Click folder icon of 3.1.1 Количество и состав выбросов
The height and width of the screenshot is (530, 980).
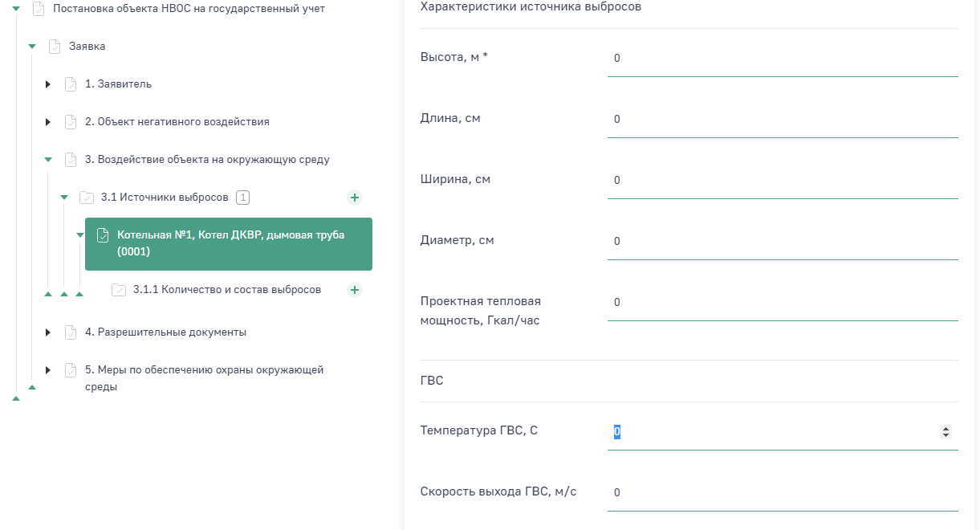pyautogui.click(x=119, y=290)
